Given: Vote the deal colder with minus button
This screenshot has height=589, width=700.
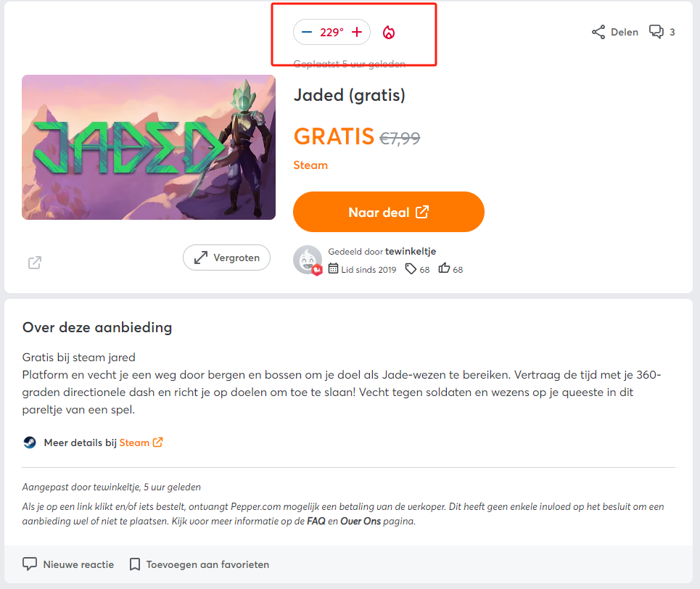Looking at the screenshot, I should (307, 32).
